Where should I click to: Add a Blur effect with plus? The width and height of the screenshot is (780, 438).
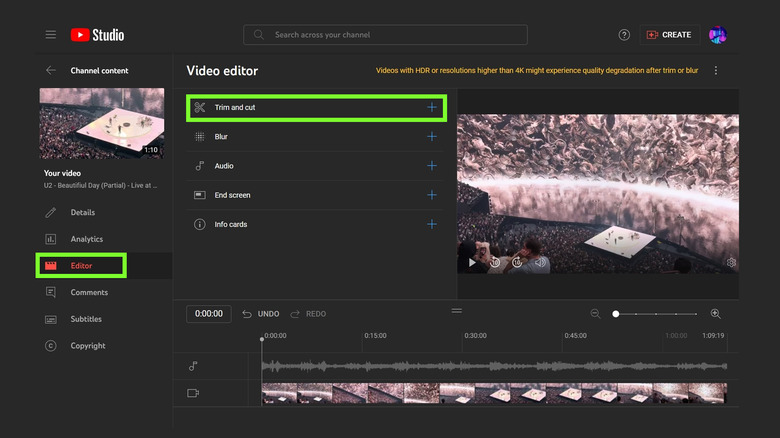[432, 136]
